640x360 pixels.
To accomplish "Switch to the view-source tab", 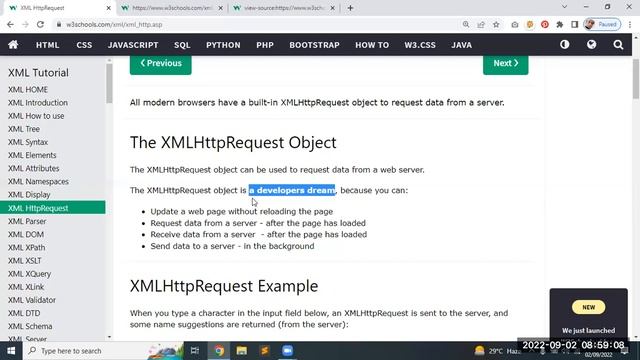I will tap(284, 8).
